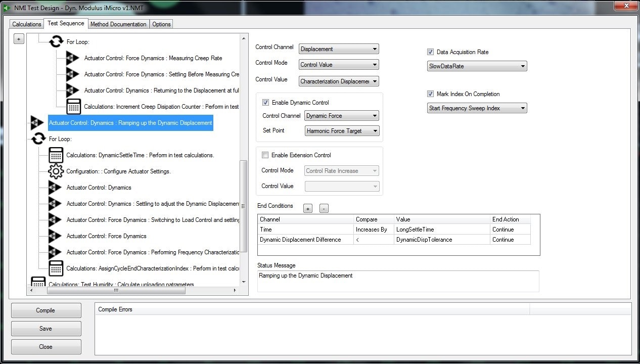Select the Test Sequence tab
This screenshot has width=640, height=364.
(66, 23)
